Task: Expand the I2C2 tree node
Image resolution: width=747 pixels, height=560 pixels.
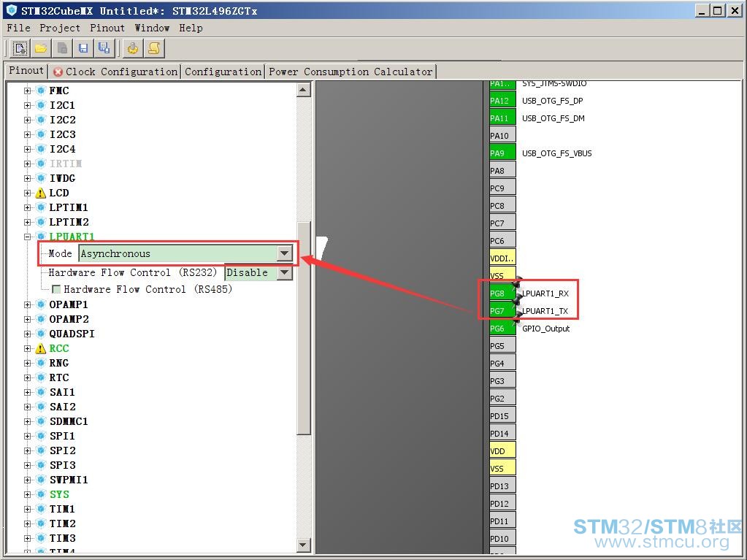Action: 28,120
